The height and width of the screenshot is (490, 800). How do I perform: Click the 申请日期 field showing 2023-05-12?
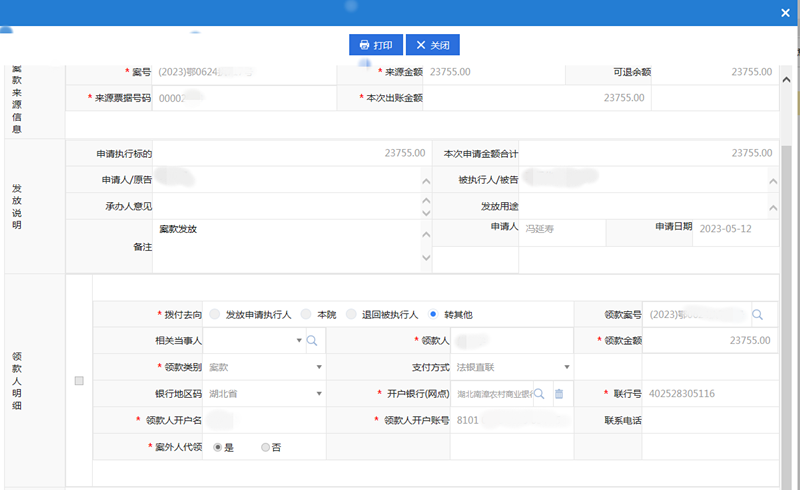tap(737, 229)
